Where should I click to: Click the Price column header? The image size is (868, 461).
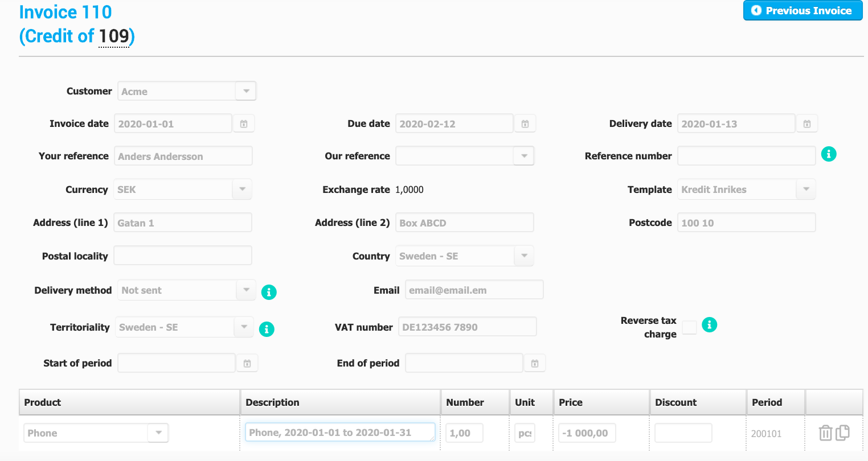coord(601,402)
